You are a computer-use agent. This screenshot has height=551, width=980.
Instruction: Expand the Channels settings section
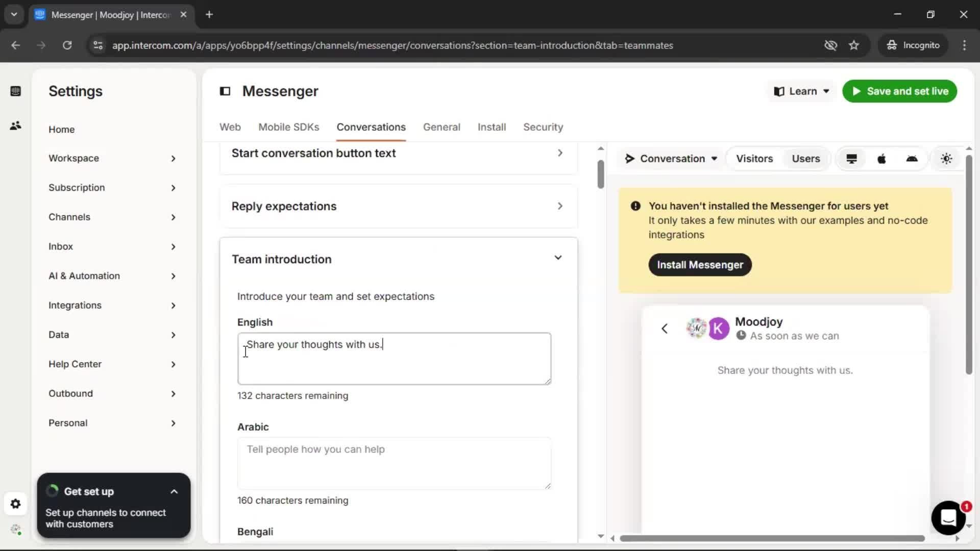[112, 217]
